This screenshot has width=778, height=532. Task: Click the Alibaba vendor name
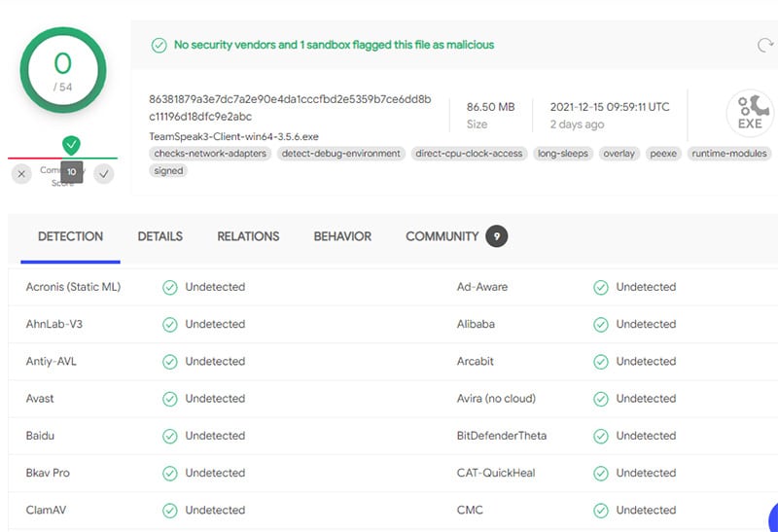coord(476,324)
